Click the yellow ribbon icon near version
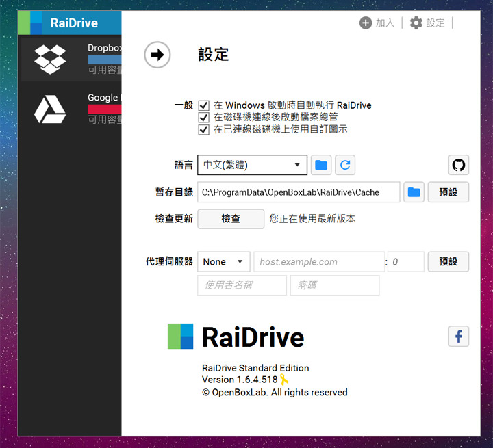 tap(284, 380)
